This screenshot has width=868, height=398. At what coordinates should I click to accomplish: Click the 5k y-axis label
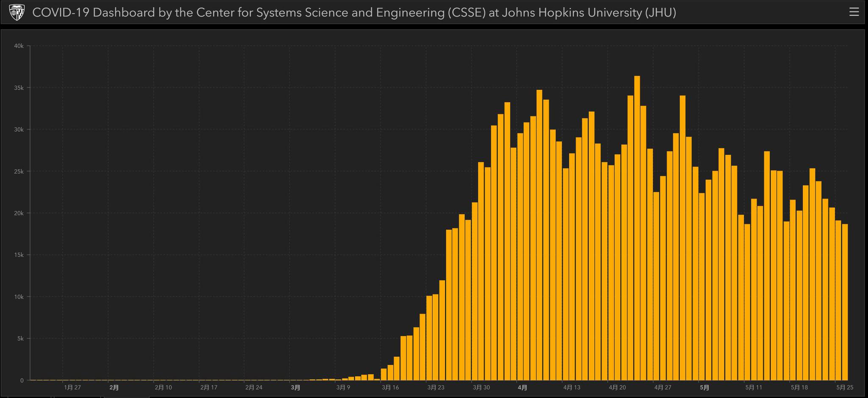click(20, 339)
